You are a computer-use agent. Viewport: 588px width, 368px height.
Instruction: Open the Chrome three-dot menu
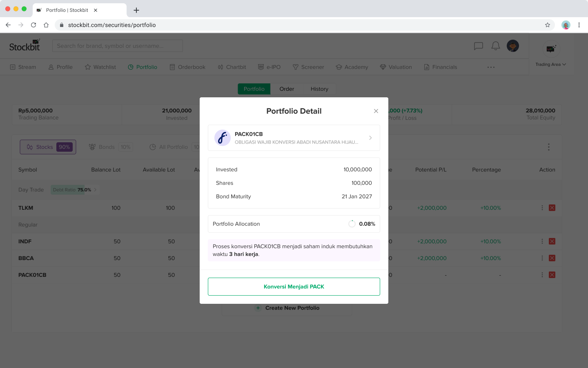(x=579, y=25)
